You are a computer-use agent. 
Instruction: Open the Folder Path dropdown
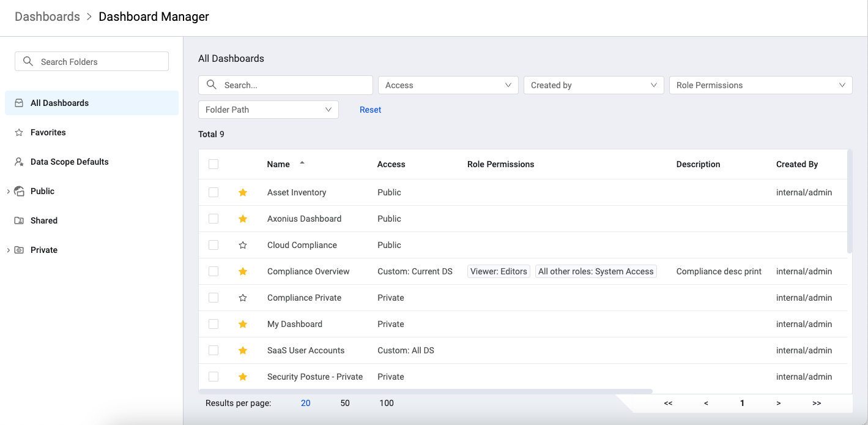click(269, 110)
